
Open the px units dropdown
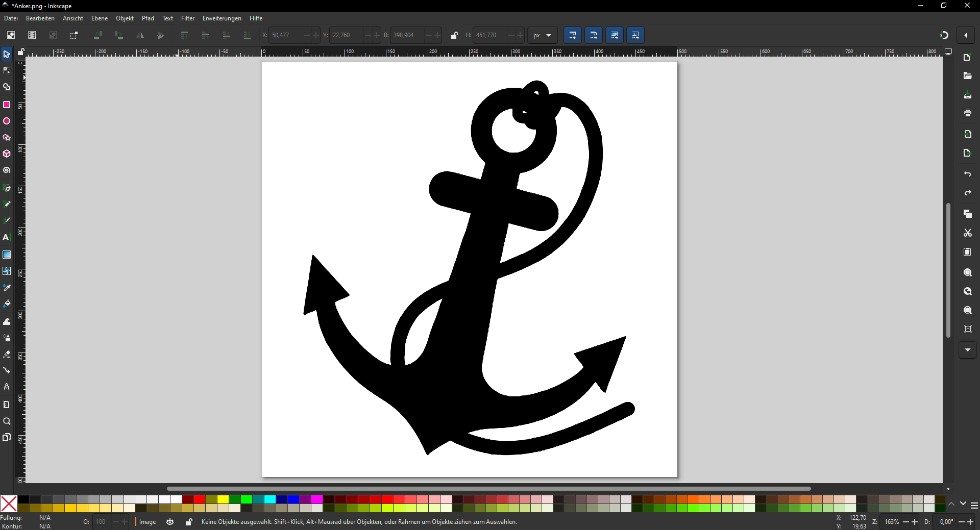click(x=543, y=35)
